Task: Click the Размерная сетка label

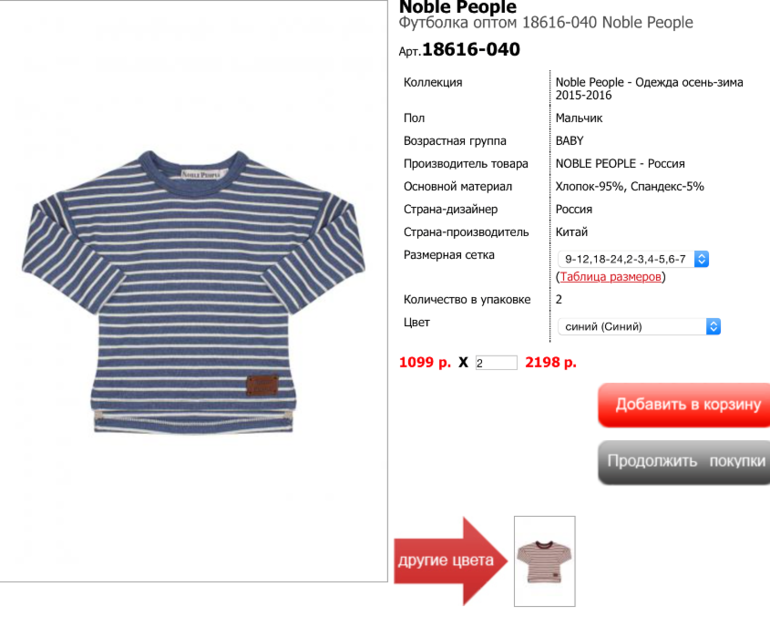Action: [449, 255]
